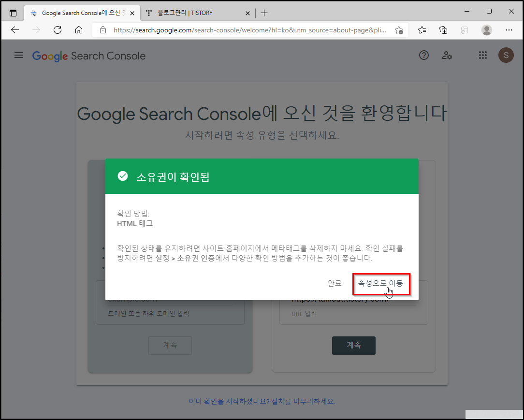Click the address bar URL
Screen dimensions: 524x420
point(249,30)
